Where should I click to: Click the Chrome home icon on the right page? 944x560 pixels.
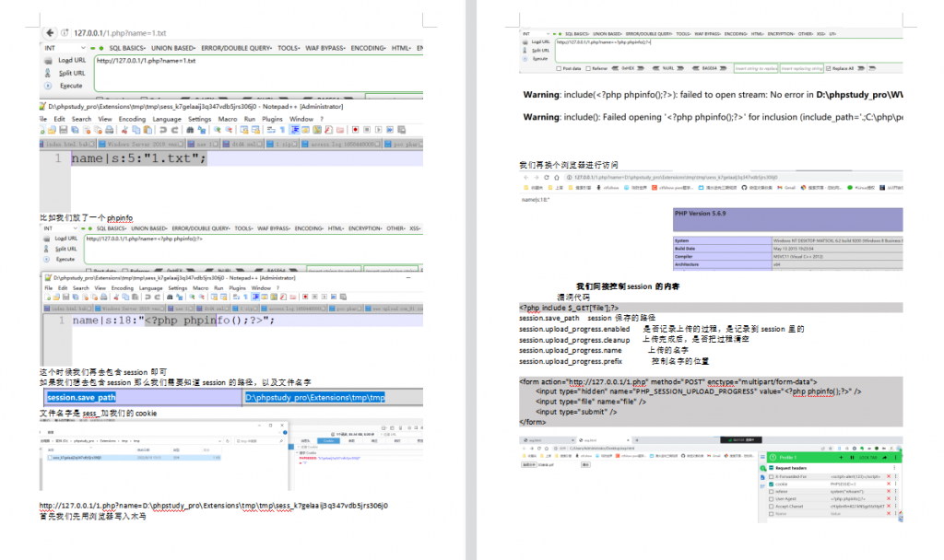click(557, 178)
